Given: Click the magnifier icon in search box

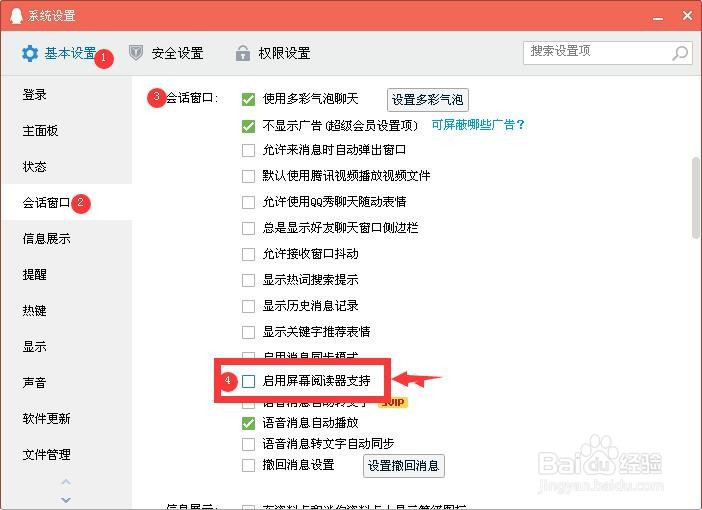Looking at the screenshot, I should [x=680, y=53].
